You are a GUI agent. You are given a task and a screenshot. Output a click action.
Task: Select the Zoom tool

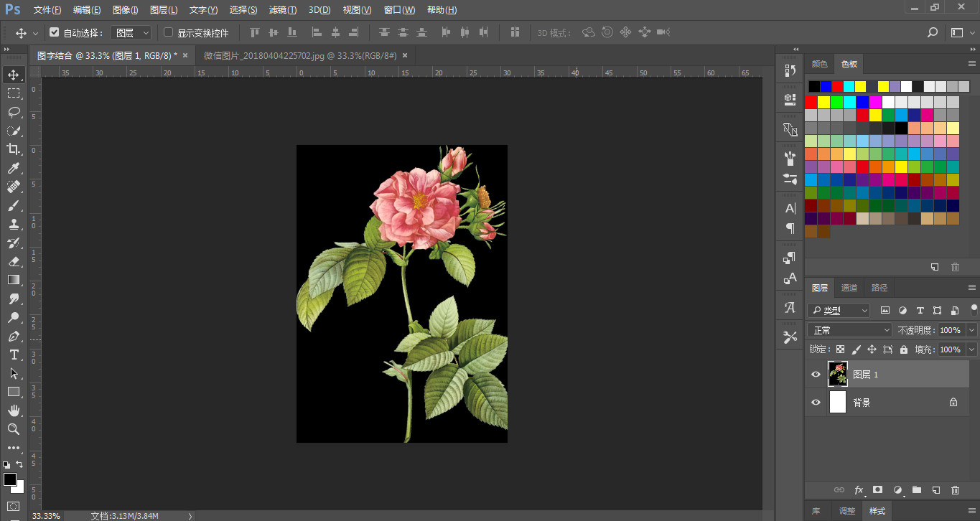pos(14,429)
